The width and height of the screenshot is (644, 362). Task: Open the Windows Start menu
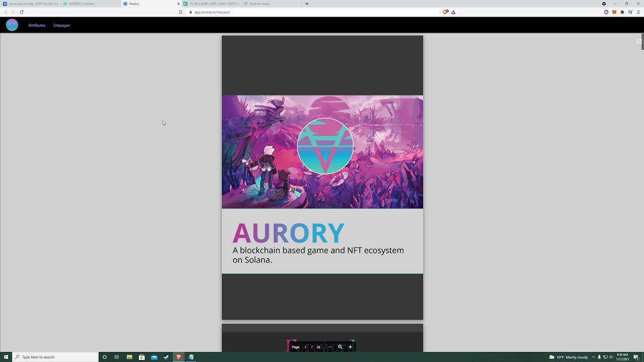pos(6,357)
